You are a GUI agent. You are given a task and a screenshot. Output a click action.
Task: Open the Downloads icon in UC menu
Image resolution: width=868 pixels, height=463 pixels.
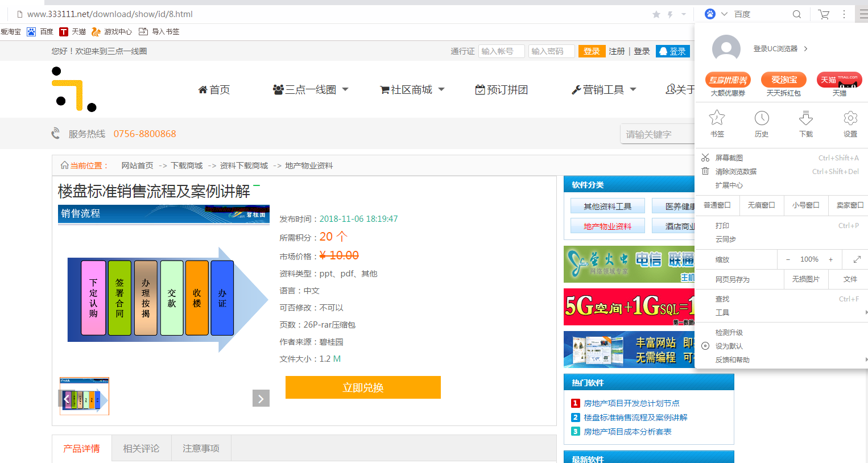coord(805,118)
